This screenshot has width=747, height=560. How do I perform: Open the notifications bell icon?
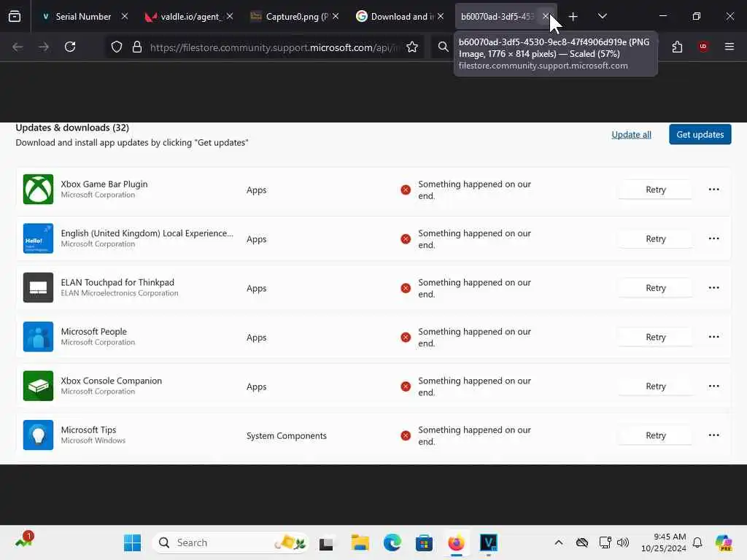(x=697, y=542)
